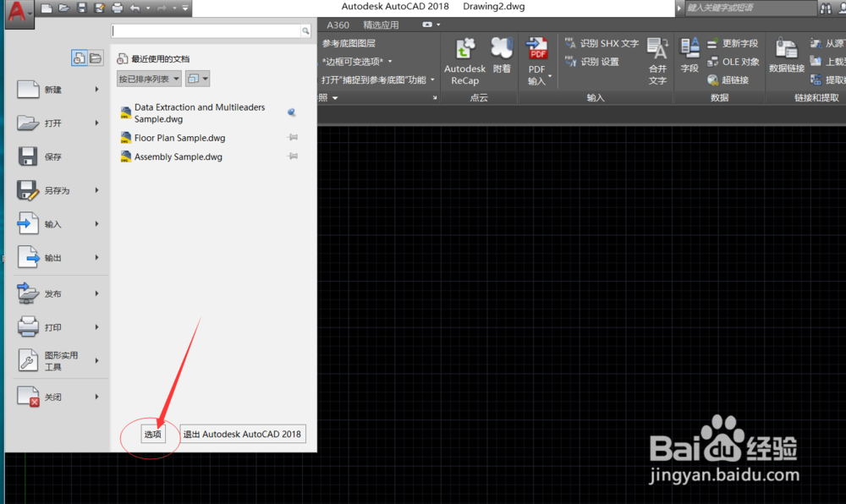
Task: Expand the 新建 submenu arrow
Action: [x=97, y=90]
